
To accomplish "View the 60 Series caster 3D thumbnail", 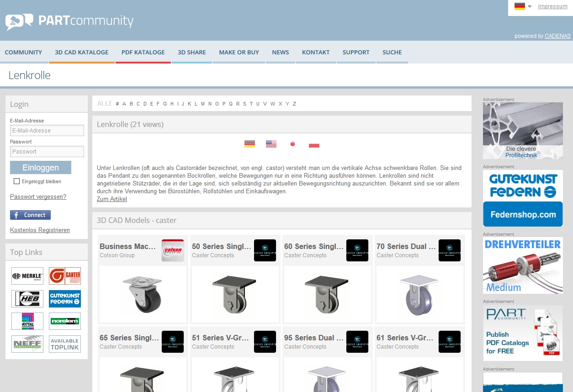I will pyautogui.click(x=327, y=294).
